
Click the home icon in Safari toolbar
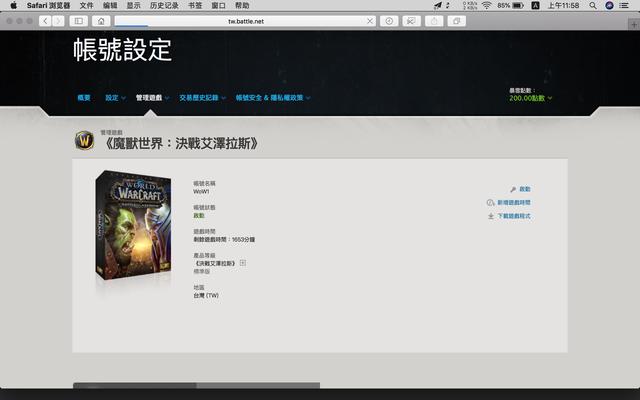tap(101, 21)
